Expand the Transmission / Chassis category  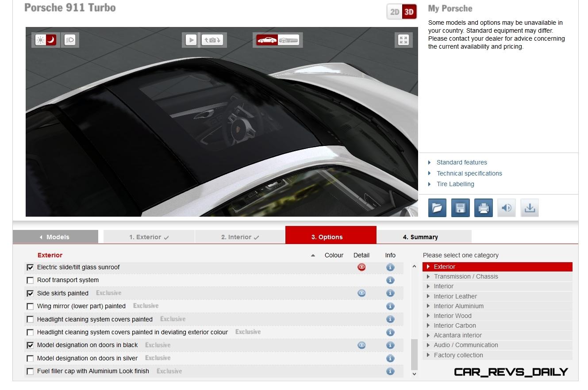click(497, 276)
